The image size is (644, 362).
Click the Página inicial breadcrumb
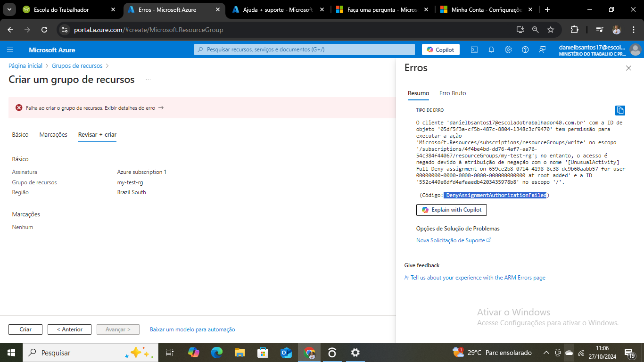point(25,66)
